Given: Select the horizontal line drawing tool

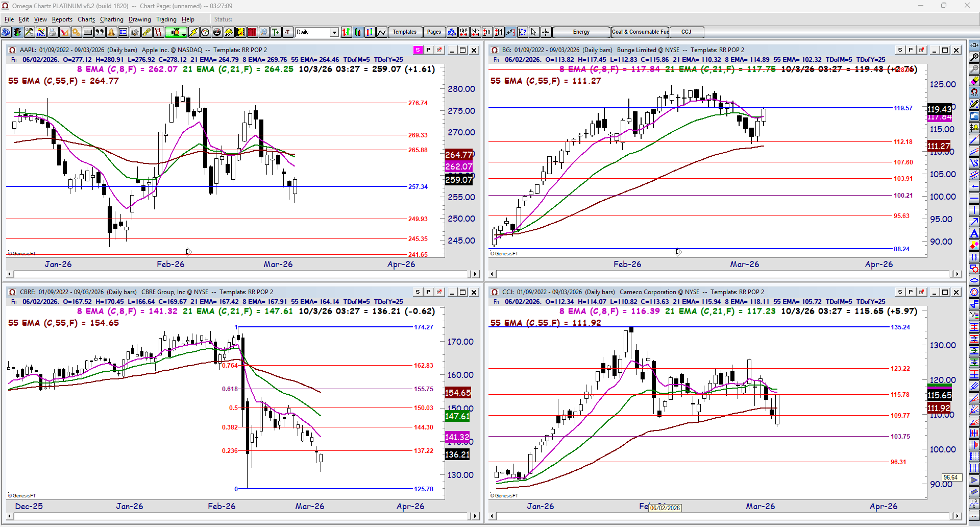Looking at the screenshot, I should tap(974, 198).
